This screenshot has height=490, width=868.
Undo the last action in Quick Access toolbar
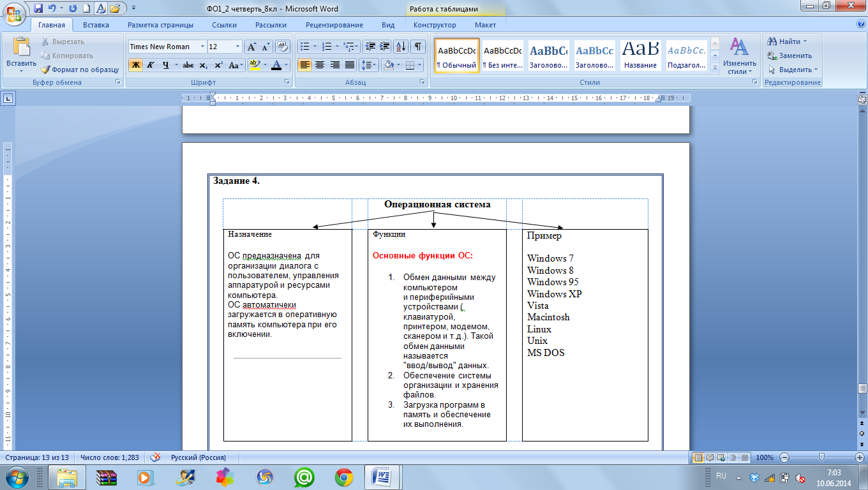coord(52,9)
